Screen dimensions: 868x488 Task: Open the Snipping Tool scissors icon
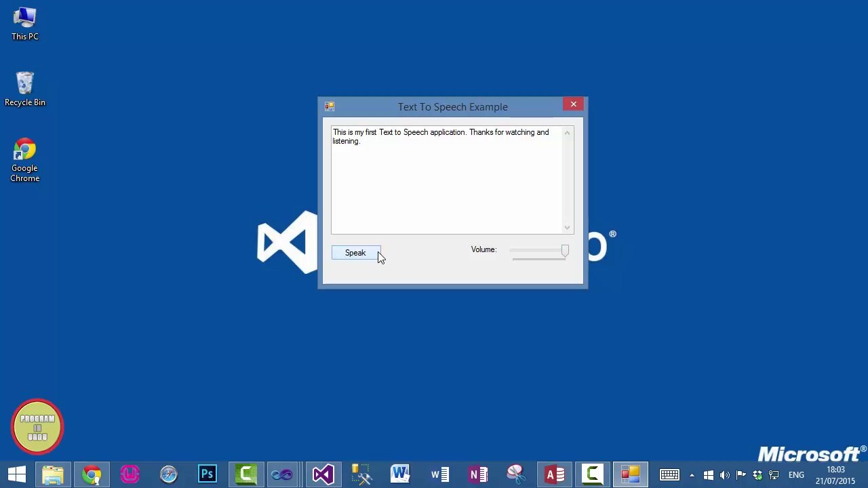click(517, 474)
